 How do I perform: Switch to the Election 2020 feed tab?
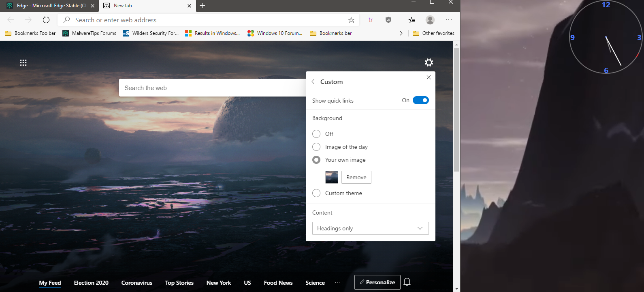91,283
